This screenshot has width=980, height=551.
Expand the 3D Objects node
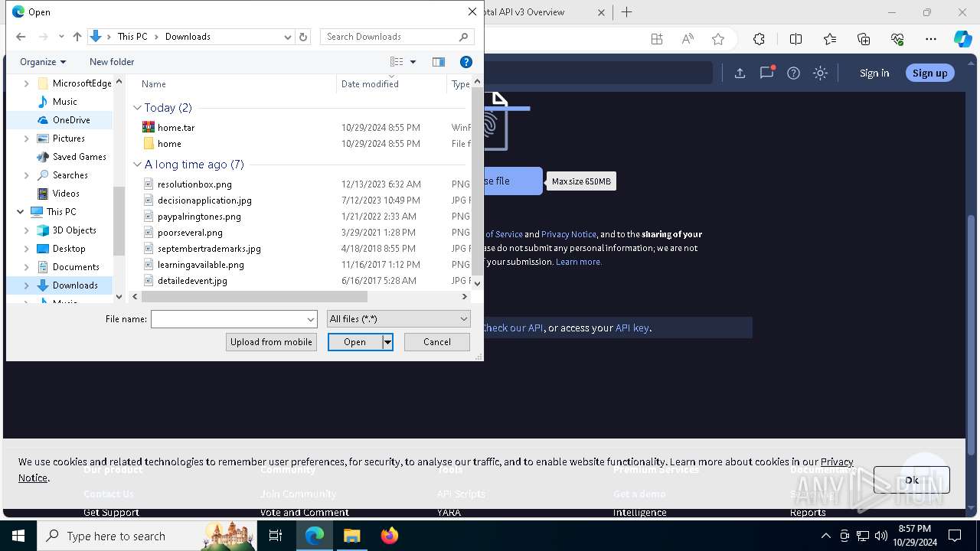(27, 230)
